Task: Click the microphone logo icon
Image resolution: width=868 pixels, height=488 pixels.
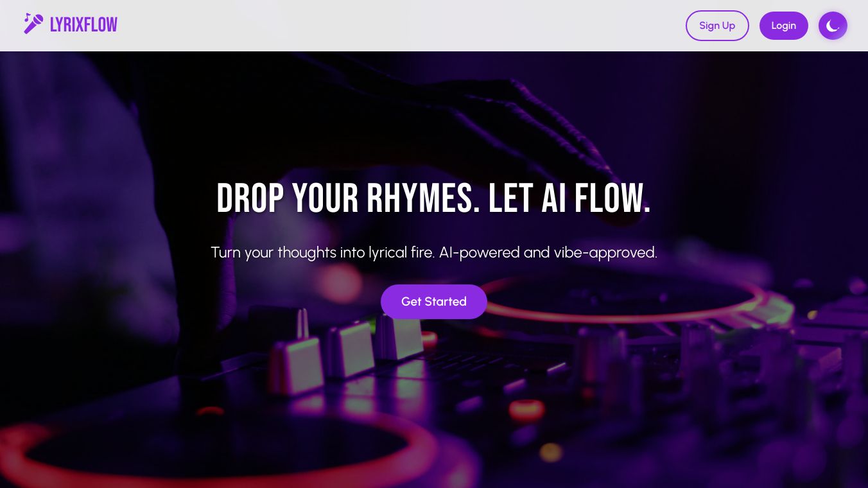Action: [33, 24]
